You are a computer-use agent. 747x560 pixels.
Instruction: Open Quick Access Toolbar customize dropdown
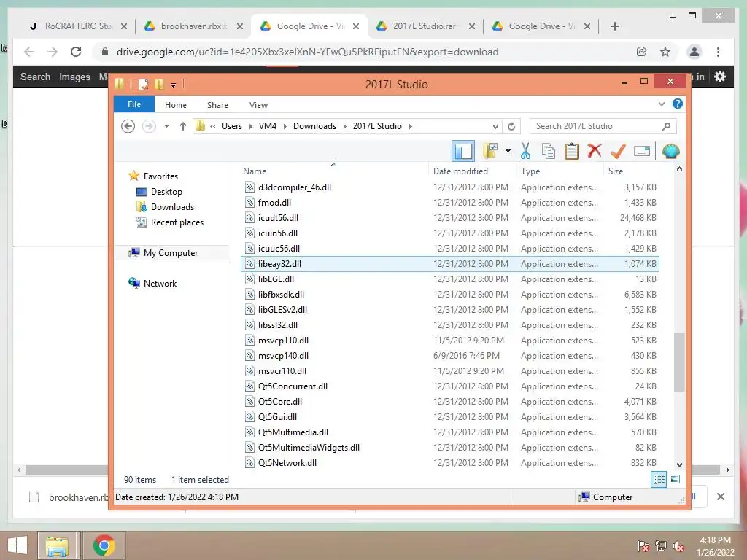click(x=173, y=85)
